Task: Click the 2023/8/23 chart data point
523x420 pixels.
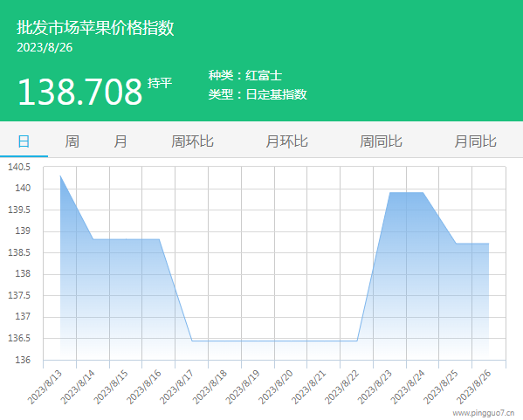Action: [390, 192]
